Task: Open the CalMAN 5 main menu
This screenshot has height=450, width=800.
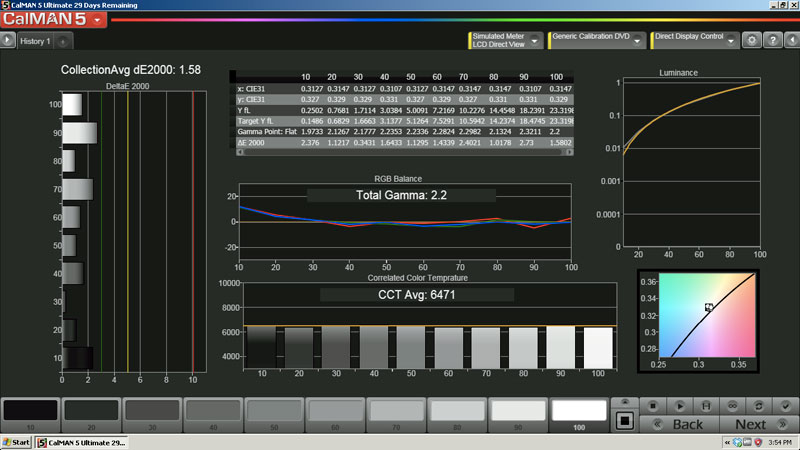Action: click(96, 19)
